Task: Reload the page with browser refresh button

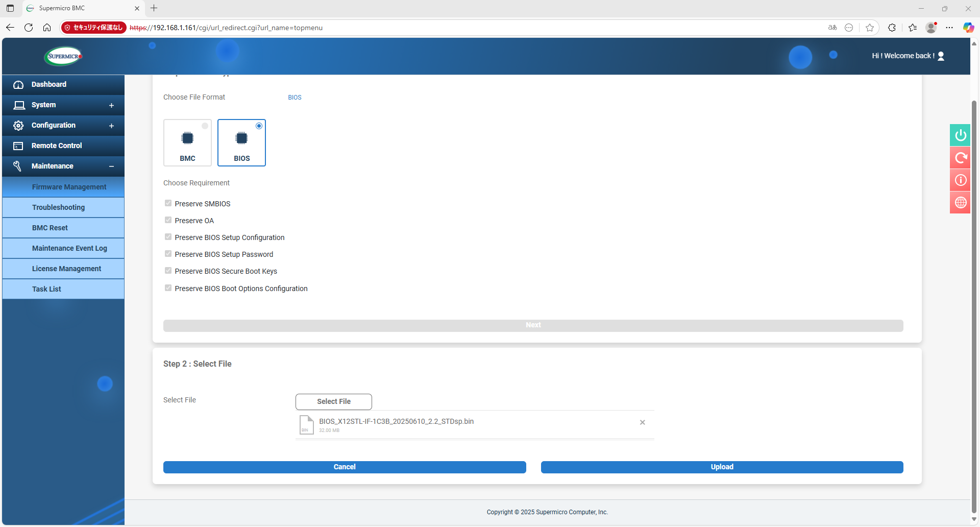Action: coord(29,28)
